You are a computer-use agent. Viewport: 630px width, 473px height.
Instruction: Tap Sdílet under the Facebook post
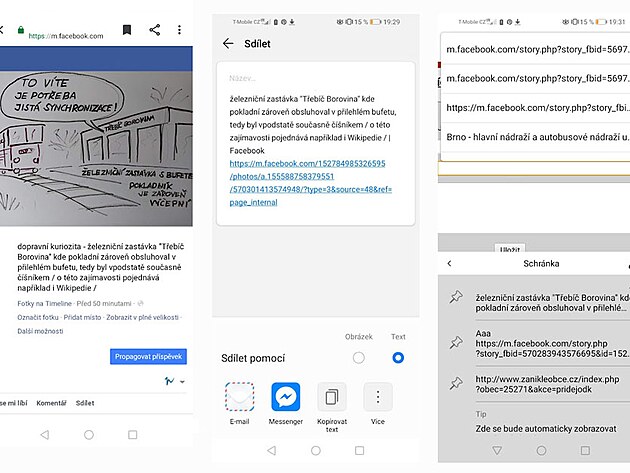click(x=85, y=403)
